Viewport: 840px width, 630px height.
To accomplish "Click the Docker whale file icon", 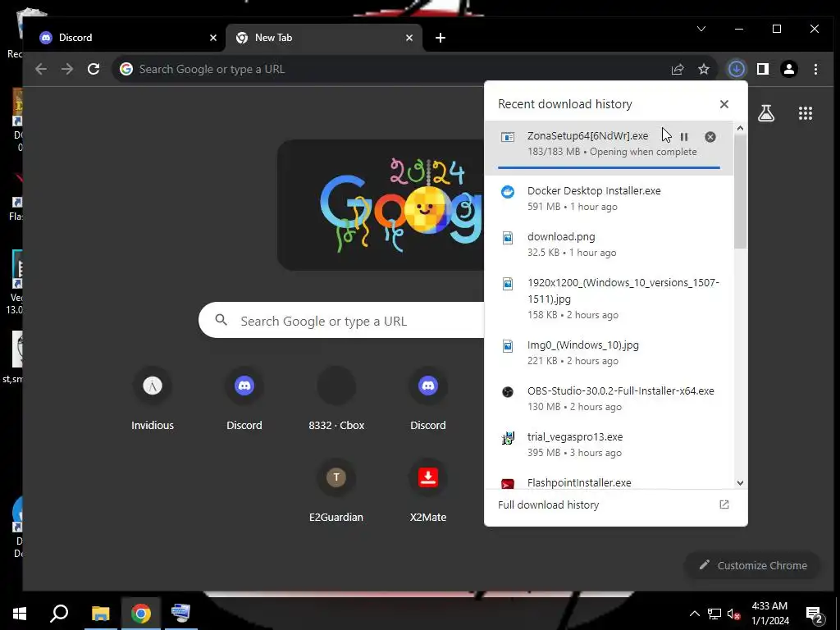I will (x=507, y=192).
